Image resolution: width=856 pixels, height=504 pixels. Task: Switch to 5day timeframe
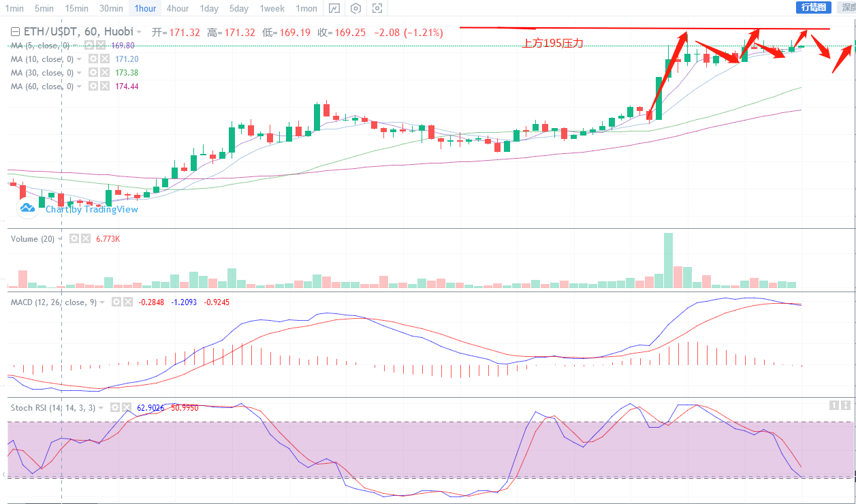pyautogui.click(x=239, y=8)
